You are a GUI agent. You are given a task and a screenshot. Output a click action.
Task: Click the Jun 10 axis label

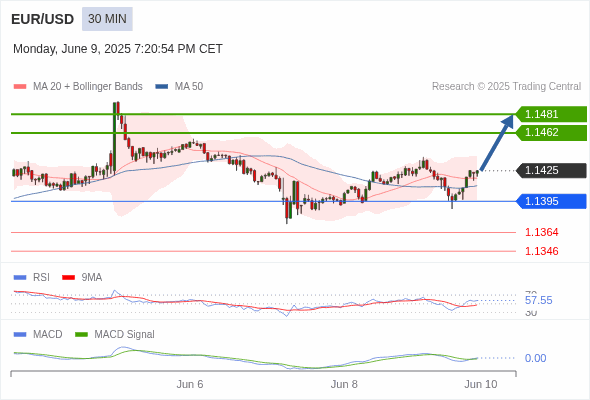coord(481,384)
